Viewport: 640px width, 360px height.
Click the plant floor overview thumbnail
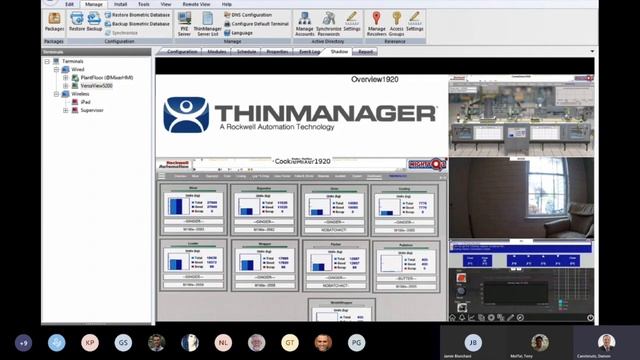click(521, 115)
